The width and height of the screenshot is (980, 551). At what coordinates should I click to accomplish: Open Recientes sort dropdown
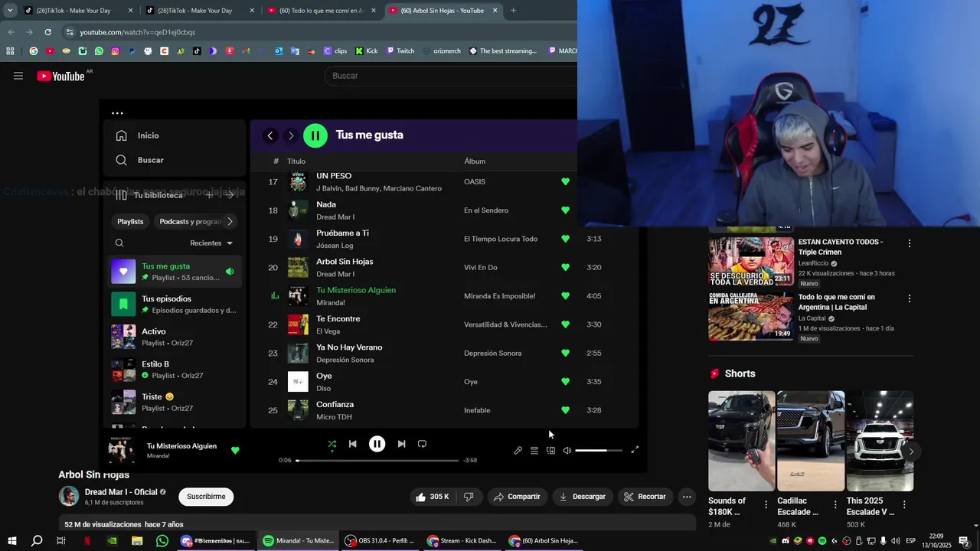[211, 243]
